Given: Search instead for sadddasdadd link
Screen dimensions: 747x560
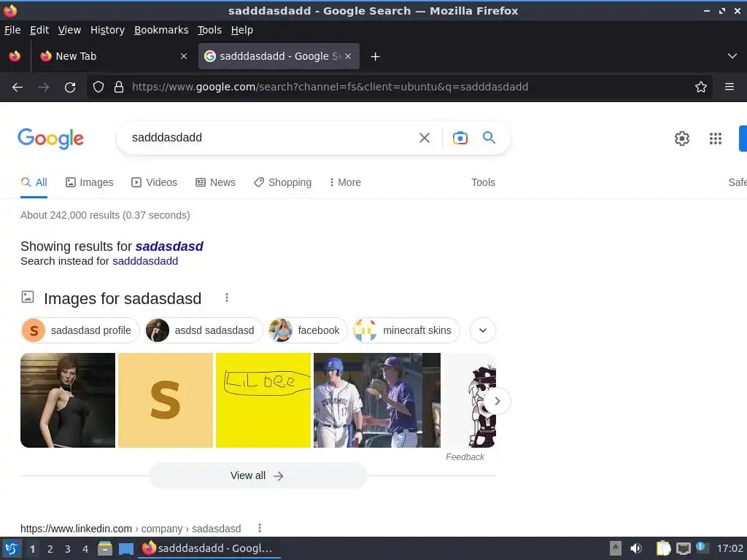Looking at the screenshot, I should [145, 261].
